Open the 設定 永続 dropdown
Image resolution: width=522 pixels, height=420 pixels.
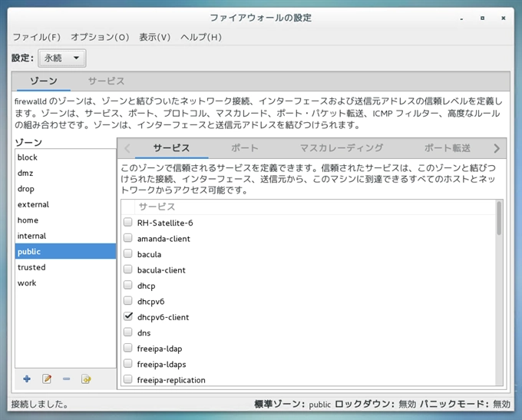tap(62, 58)
